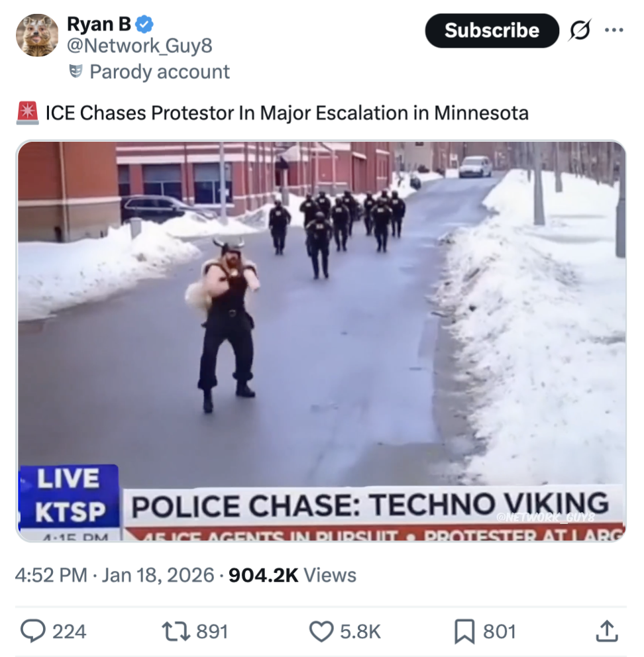644x657 pixels.
Task: Open the @Network_Guy8 handle link
Action: coord(140,46)
